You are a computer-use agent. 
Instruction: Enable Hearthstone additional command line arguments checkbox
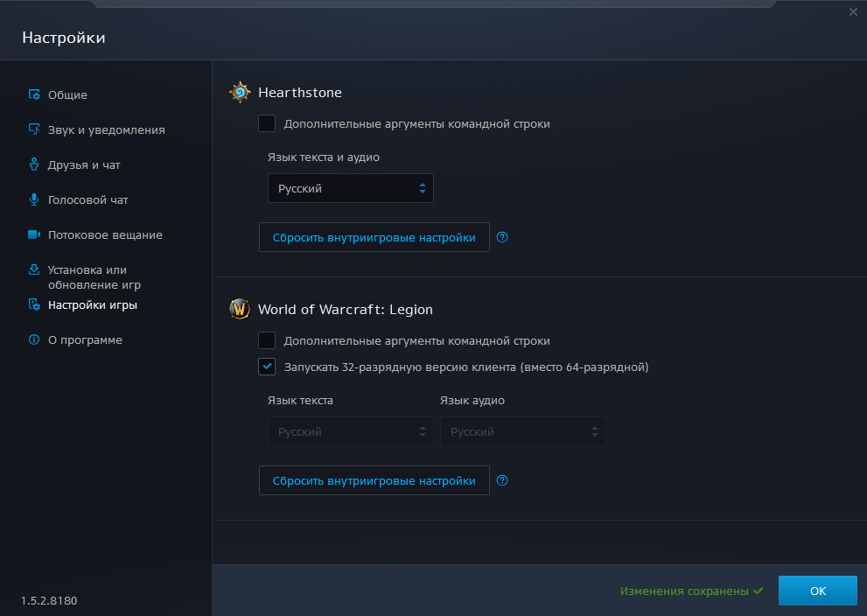[267, 123]
